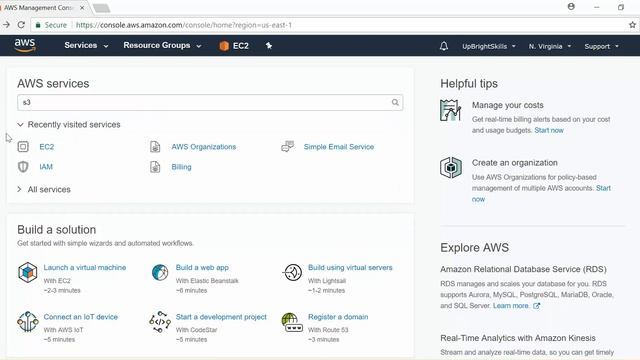Image resolution: width=640 pixels, height=360 pixels.
Task: Click Start now under Manage your costs
Action: pos(549,130)
